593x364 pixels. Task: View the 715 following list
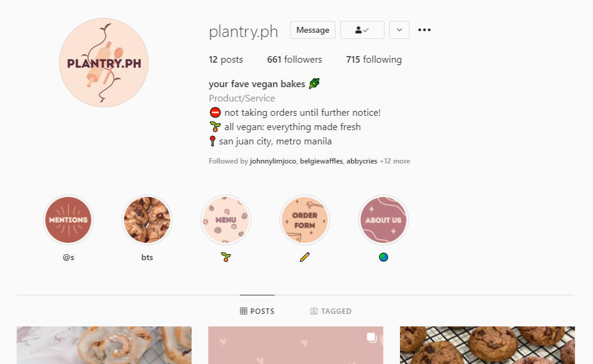[374, 59]
